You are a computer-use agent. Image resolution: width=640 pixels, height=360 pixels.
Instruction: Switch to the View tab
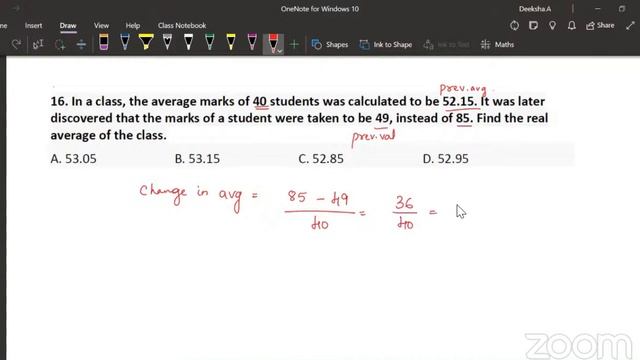point(101,25)
